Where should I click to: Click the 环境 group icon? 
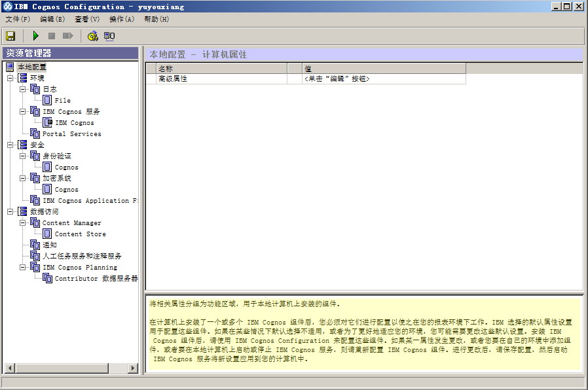click(22, 78)
